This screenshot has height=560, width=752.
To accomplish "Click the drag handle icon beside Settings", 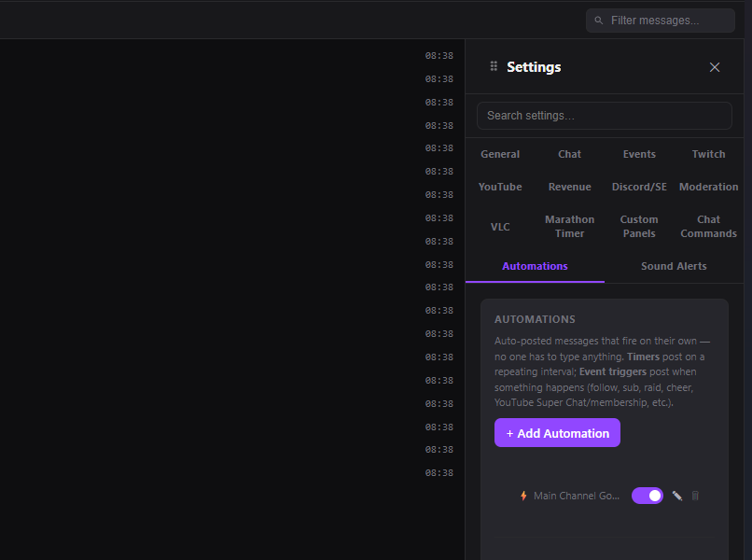I will (494, 66).
